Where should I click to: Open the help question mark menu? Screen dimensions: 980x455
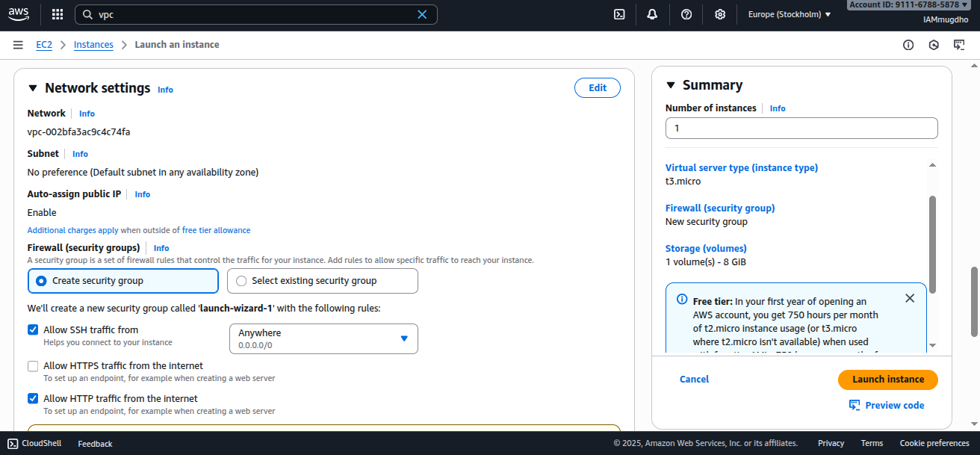(x=686, y=13)
